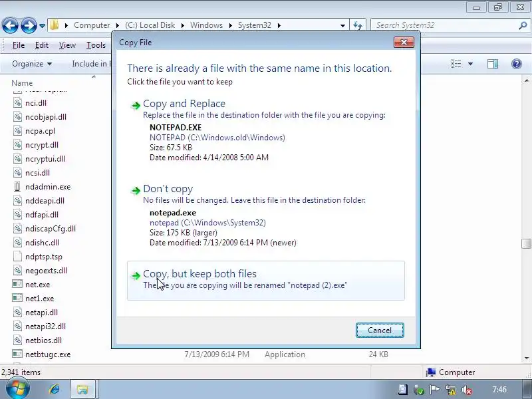The image size is (532, 399).
Task: Select ndiscapCfg.dll in file list
Action: coord(51,229)
